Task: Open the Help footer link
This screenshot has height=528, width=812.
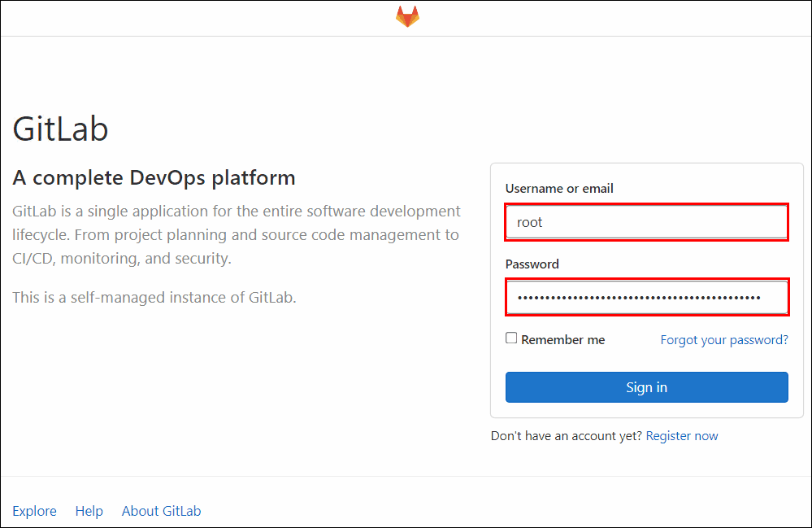Action: pos(89,511)
